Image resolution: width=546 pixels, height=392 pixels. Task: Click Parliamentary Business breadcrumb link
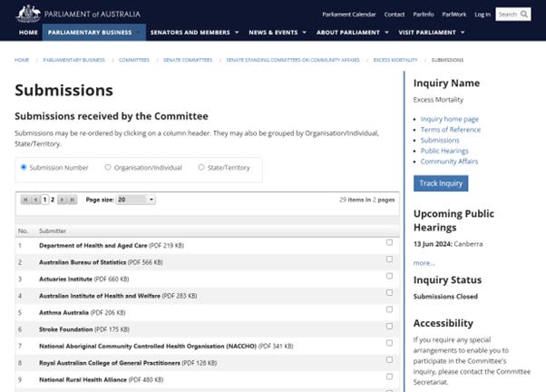click(x=73, y=60)
